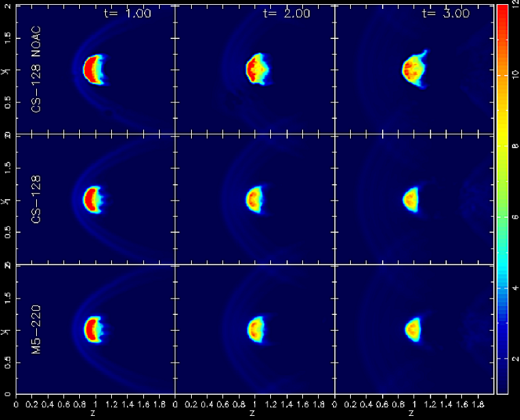The width and height of the screenshot is (520, 420).
Task: Click the 'M5-220' row label
Action: [36, 329]
